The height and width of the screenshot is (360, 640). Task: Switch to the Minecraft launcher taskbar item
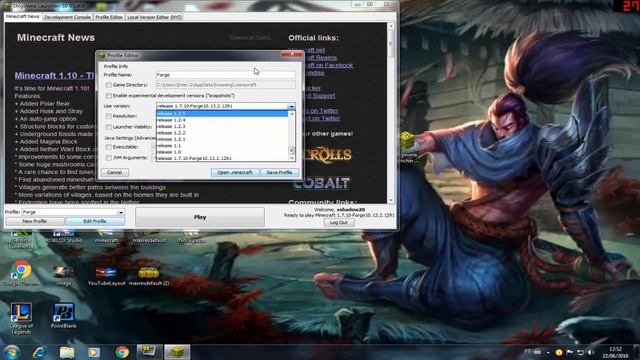click(x=177, y=352)
